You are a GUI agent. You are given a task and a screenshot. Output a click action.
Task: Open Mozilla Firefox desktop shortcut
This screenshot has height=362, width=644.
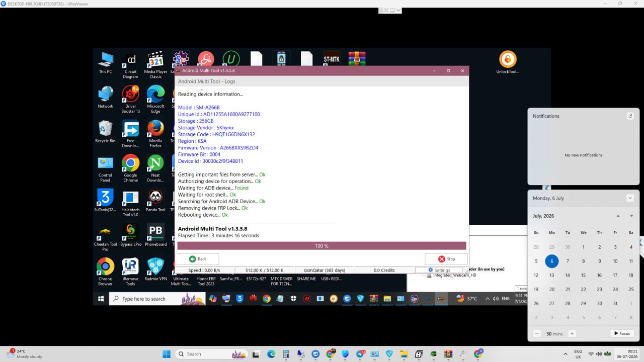155,134
